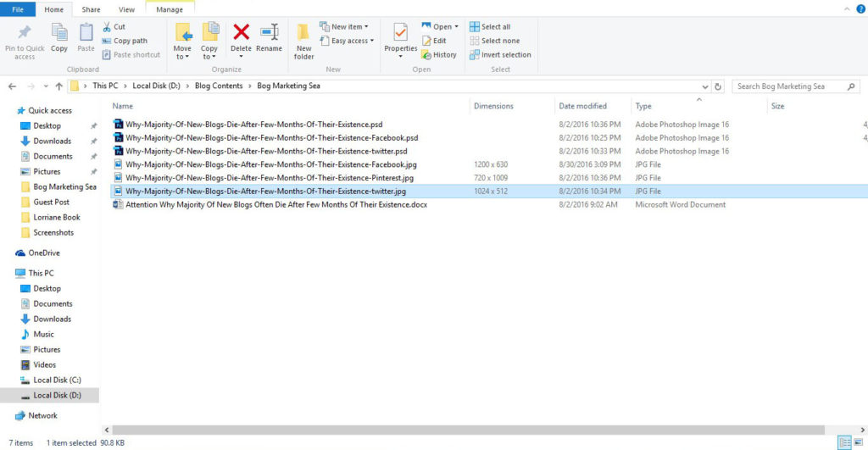The width and height of the screenshot is (868, 450).
Task: Switch to large thumbnails view icon
Action: [859, 442]
